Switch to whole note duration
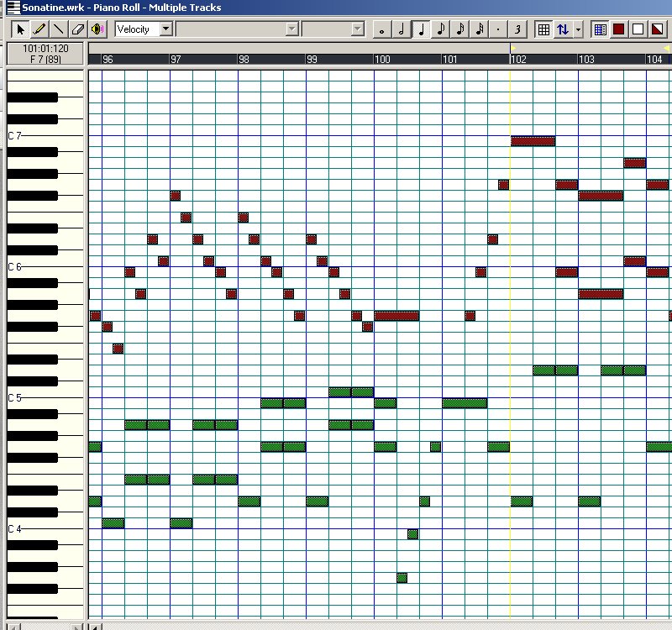Viewport: 672px width, 630px height. pyautogui.click(x=380, y=29)
